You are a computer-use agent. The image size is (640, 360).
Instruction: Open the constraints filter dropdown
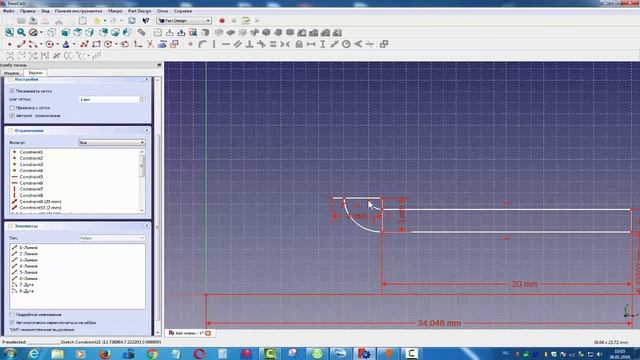pyautogui.click(x=111, y=142)
